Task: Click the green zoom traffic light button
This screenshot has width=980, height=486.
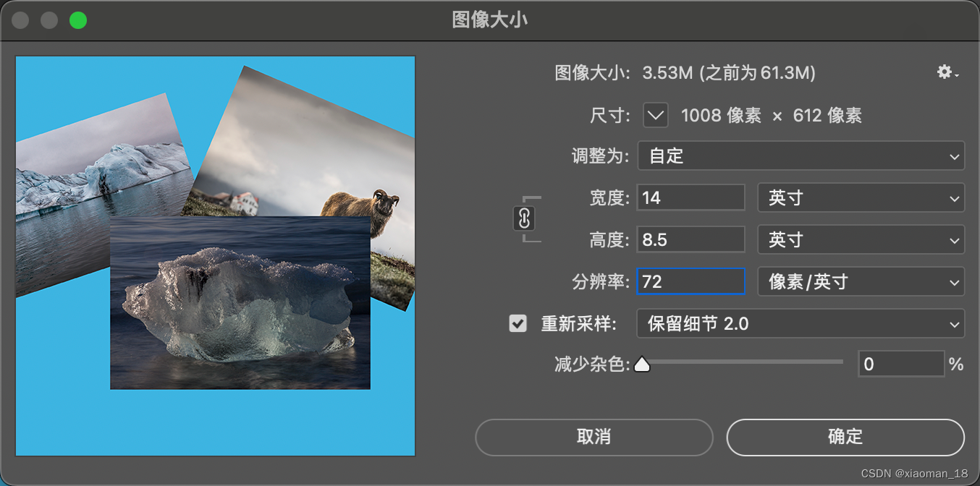Action: [x=78, y=20]
